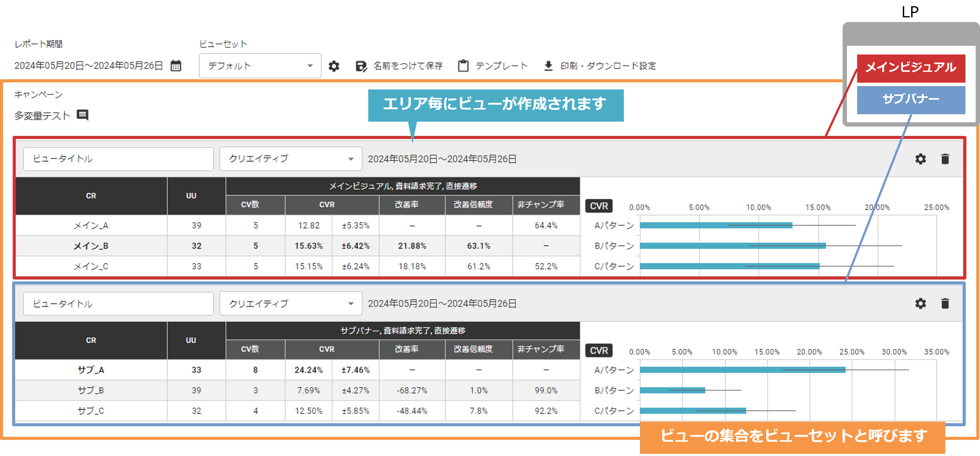Expand クリエイティブ dropdown in サブバナー view
Screen dimensions: 980x456
(291, 304)
